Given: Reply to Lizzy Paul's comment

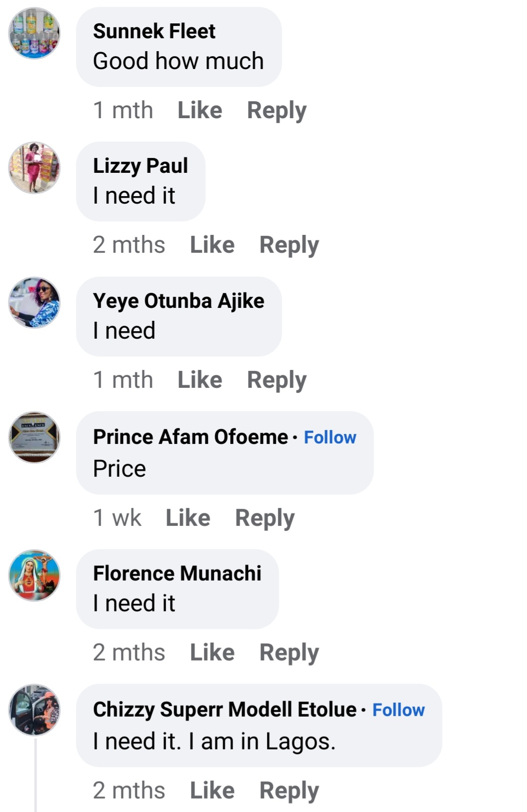Looking at the screenshot, I should (289, 245).
